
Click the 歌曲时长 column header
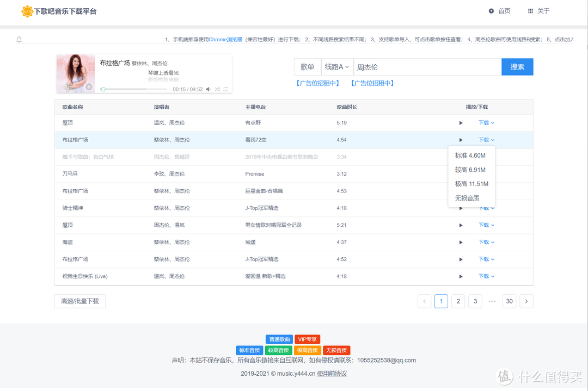point(347,107)
